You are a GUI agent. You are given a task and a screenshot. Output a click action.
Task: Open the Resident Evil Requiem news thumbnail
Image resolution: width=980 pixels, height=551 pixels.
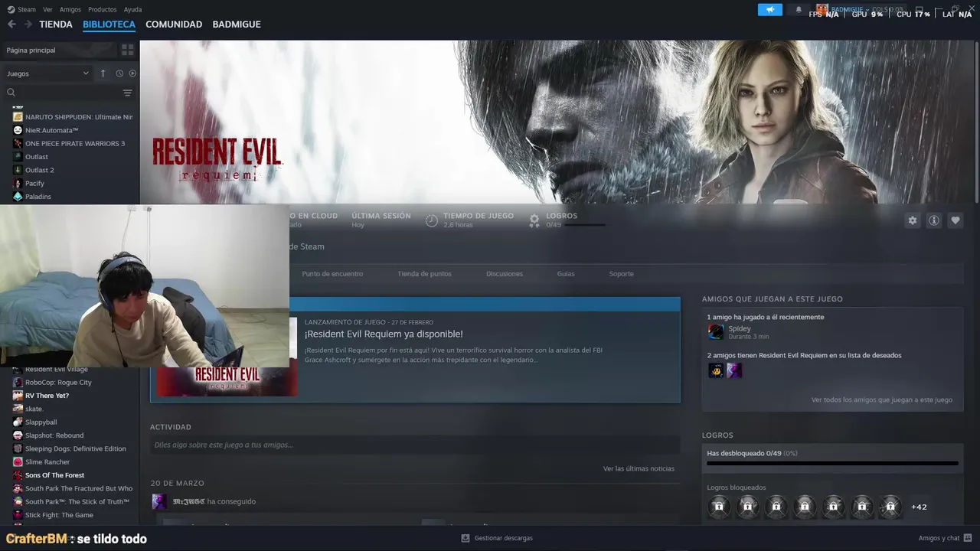[x=227, y=380]
